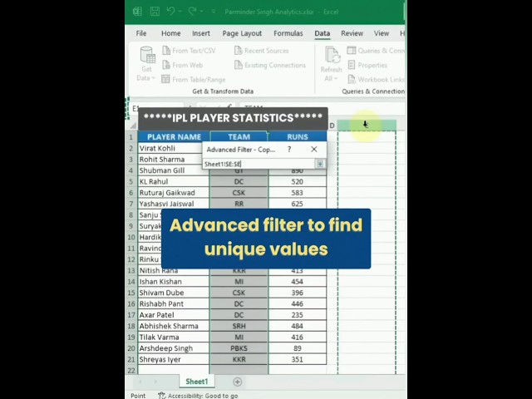Close the Advanced Filter dialog
This screenshot has height=399, width=532.
[314, 150]
